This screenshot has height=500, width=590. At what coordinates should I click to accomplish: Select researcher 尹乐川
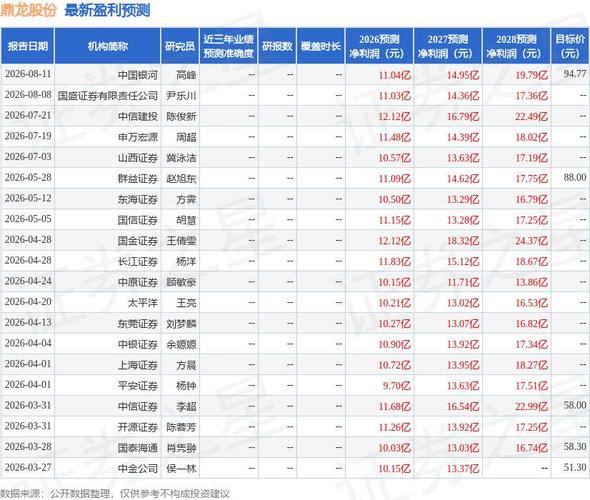pos(181,96)
